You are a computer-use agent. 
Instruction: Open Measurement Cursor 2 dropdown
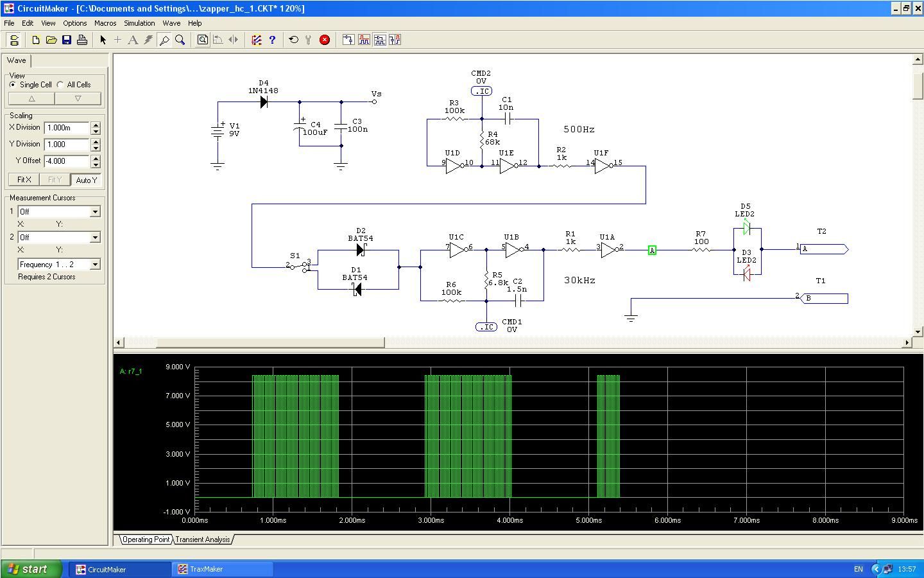pos(95,238)
